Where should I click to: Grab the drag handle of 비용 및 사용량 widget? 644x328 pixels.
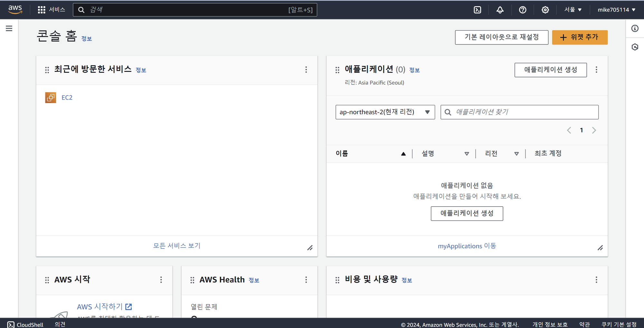point(337,280)
